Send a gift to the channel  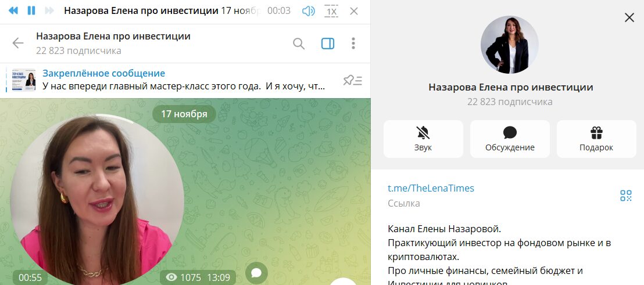[596, 139]
